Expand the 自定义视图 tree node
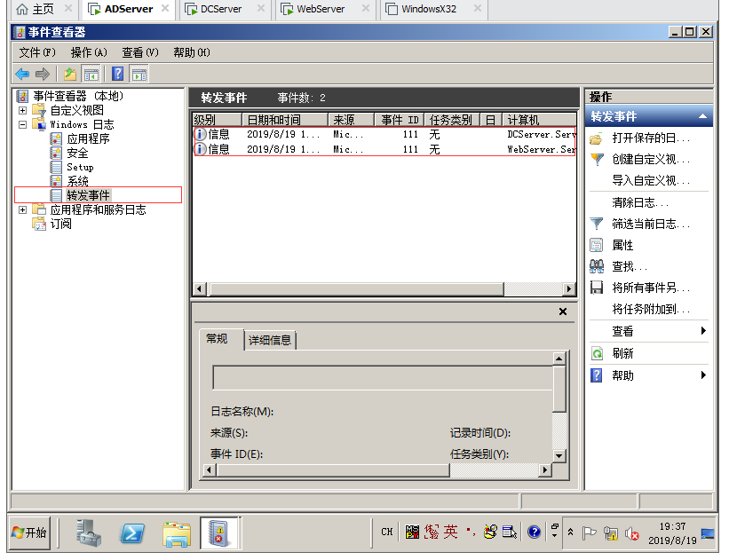 [x=22, y=110]
